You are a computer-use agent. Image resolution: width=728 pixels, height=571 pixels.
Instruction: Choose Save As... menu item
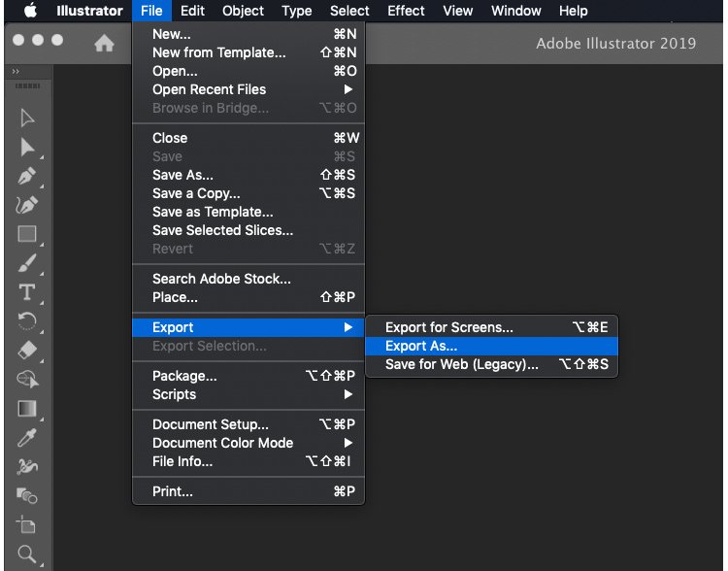click(x=248, y=175)
